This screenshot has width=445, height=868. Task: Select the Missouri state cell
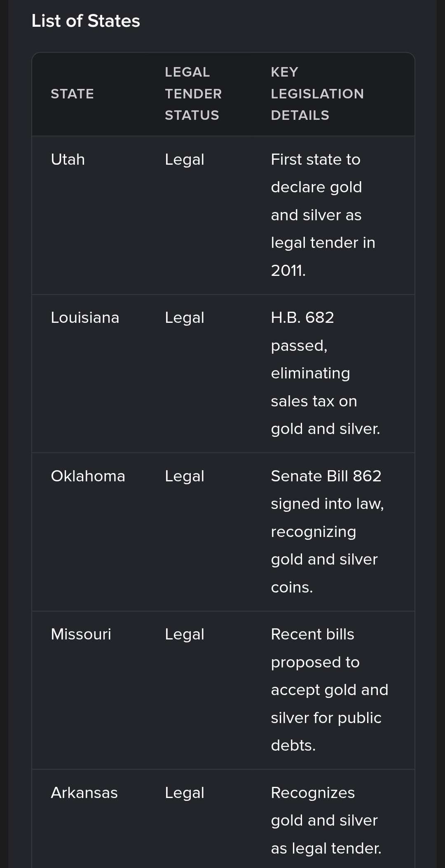(x=81, y=634)
